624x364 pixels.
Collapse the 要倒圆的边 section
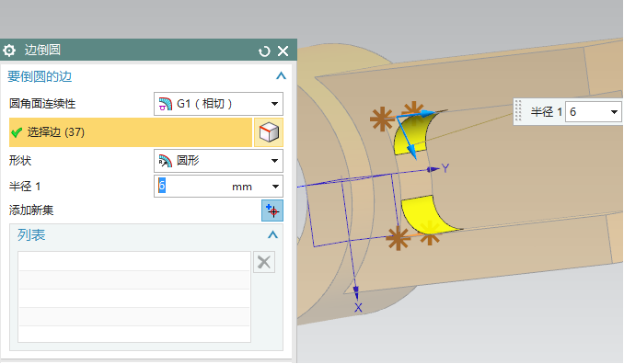pyautogui.click(x=281, y=76)
